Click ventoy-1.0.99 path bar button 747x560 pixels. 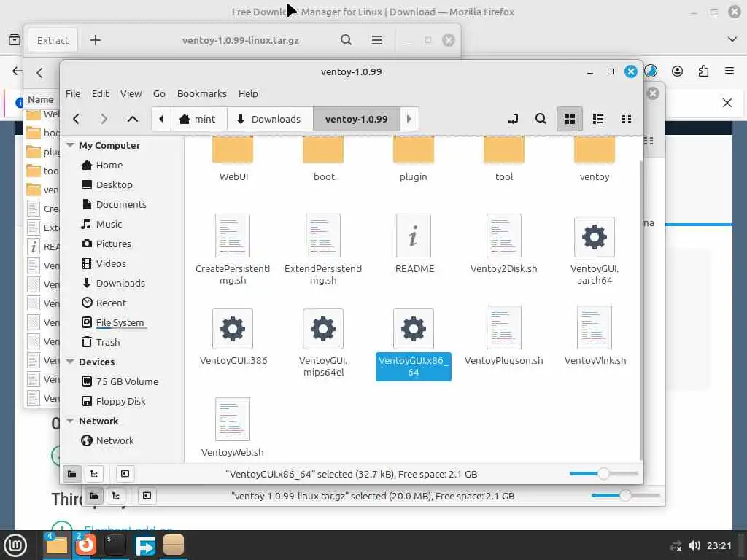356,119
